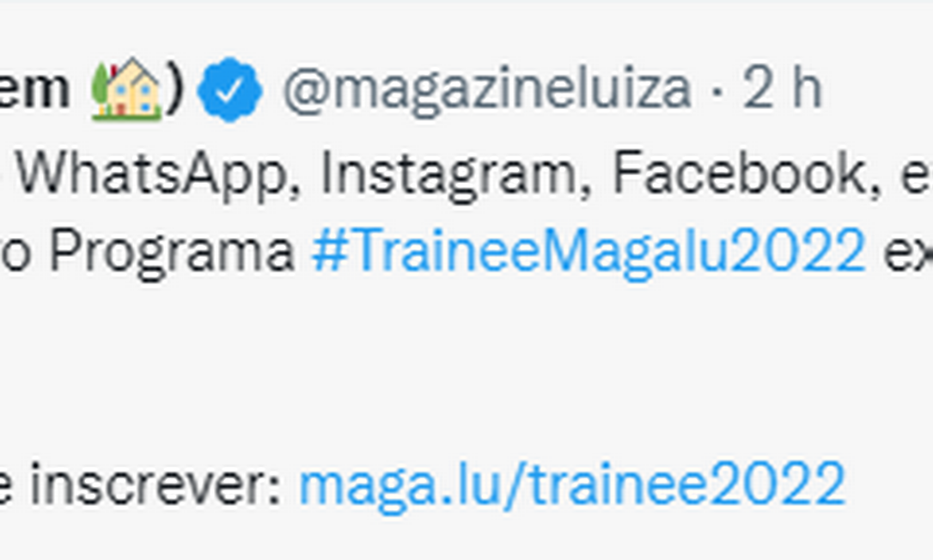Open the @magazineluiza profile handle
This screenshot has width=933, height=560.
tap(486, 88)
